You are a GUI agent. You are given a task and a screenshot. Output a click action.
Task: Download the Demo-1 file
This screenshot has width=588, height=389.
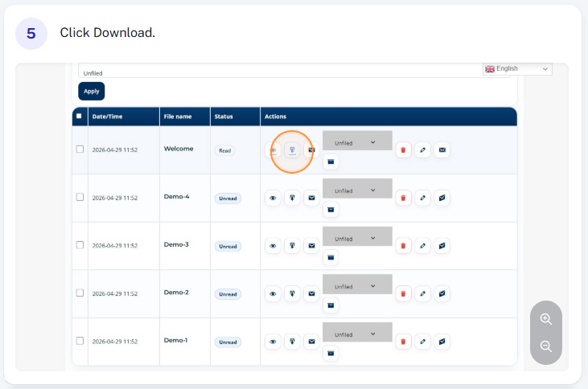[292, 342]
